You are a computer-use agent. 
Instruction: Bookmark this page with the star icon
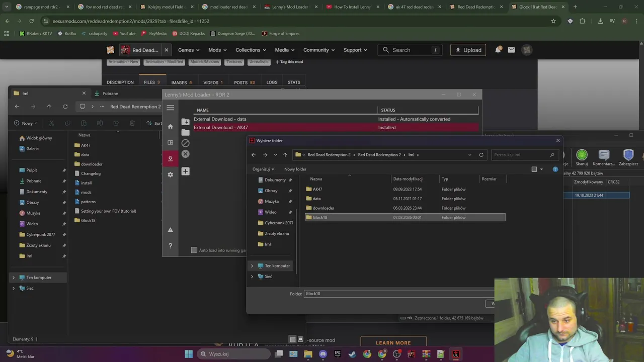click(553, 21)
